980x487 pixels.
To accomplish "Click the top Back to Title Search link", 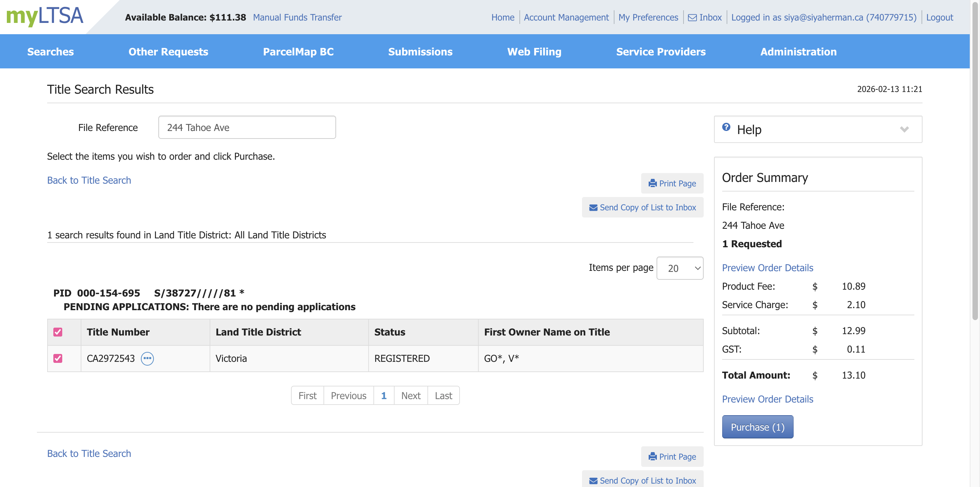I will click(89, 180).
